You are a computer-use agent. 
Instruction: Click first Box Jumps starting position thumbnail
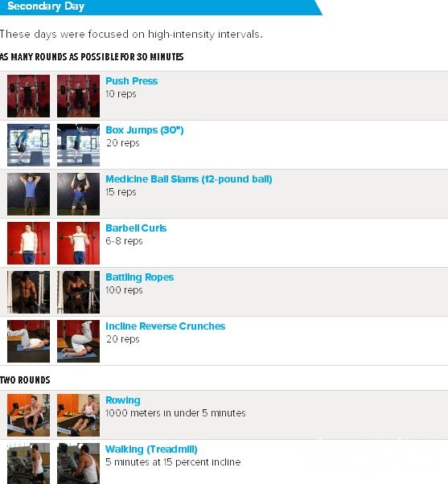[28, 145]
